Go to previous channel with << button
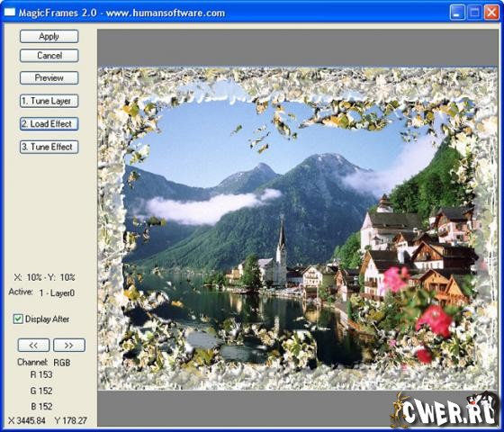This screenshot has width=504, height=432. click(x=33, y=346)
